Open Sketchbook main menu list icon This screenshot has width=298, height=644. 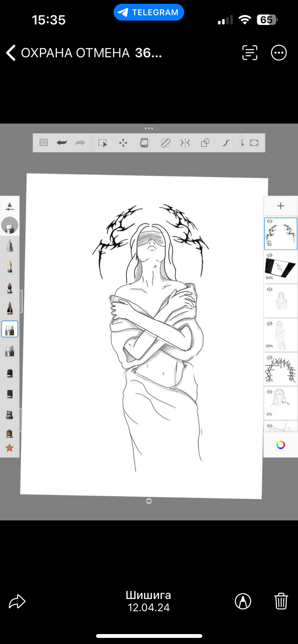[43, 143]
